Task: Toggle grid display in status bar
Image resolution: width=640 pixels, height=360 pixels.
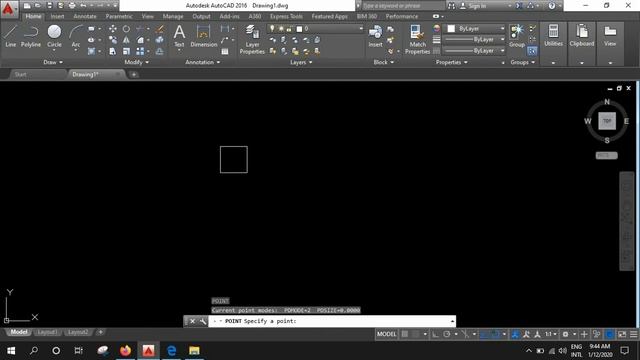Action: point(404,334)
